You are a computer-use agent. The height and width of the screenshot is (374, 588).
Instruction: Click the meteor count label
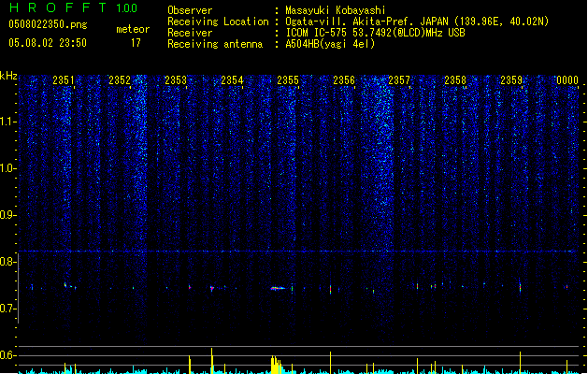[x=133, y=29]
